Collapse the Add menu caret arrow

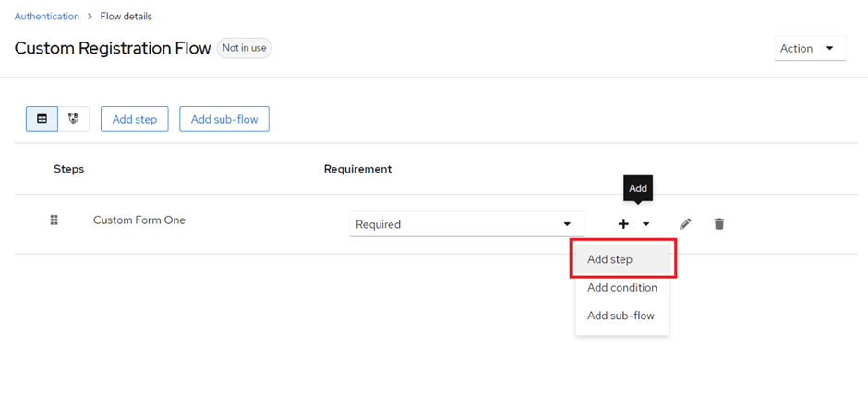pos(646,224)
